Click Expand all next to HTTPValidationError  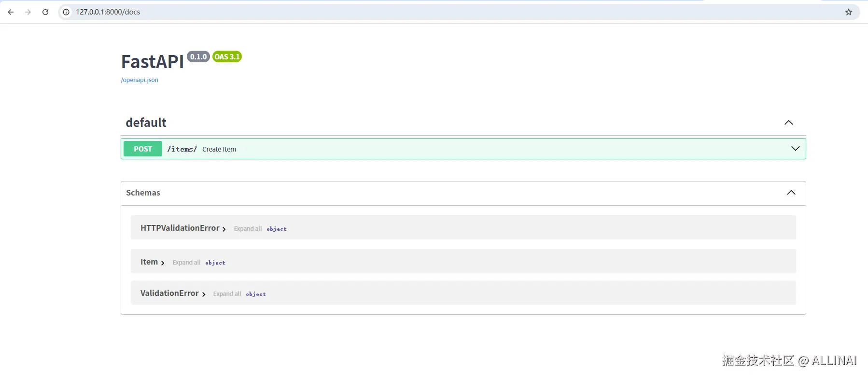[248, 229]
